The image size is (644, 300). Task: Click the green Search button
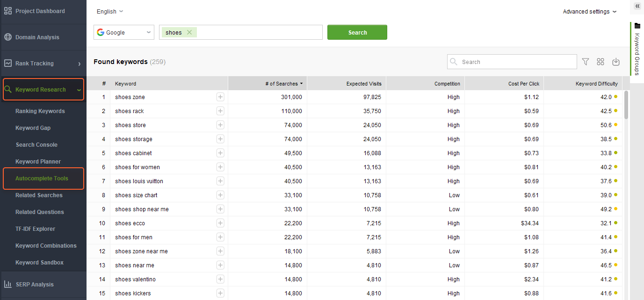coord(357,32)
